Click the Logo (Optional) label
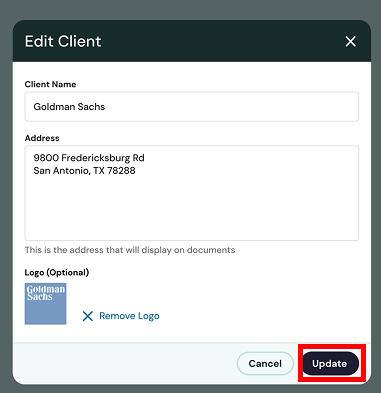This screenshot has height=393, width=381. pos(57,273)
